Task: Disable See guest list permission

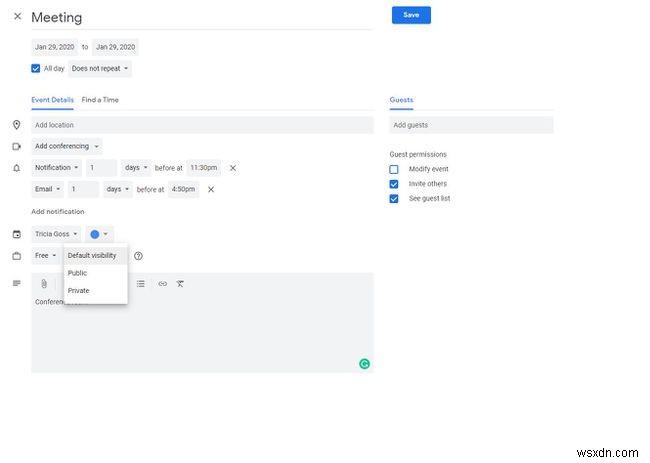Action: (x=394, y=199)
